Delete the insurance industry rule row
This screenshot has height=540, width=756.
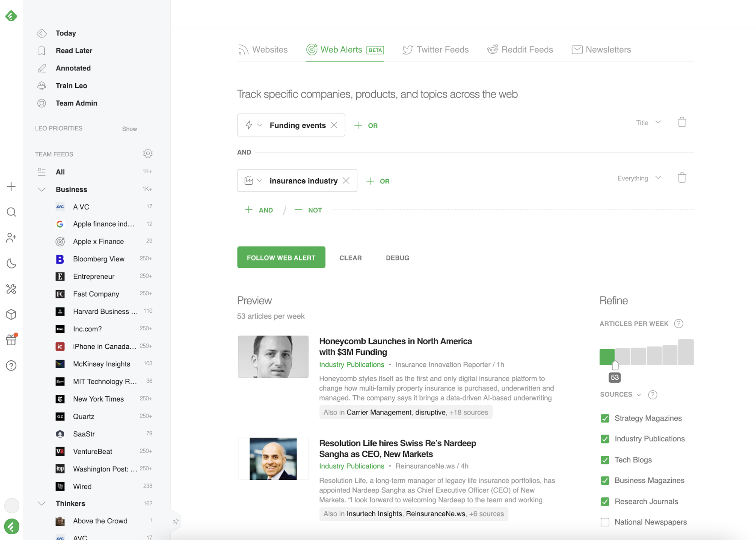pyautogui.click(x=682, y=178)
